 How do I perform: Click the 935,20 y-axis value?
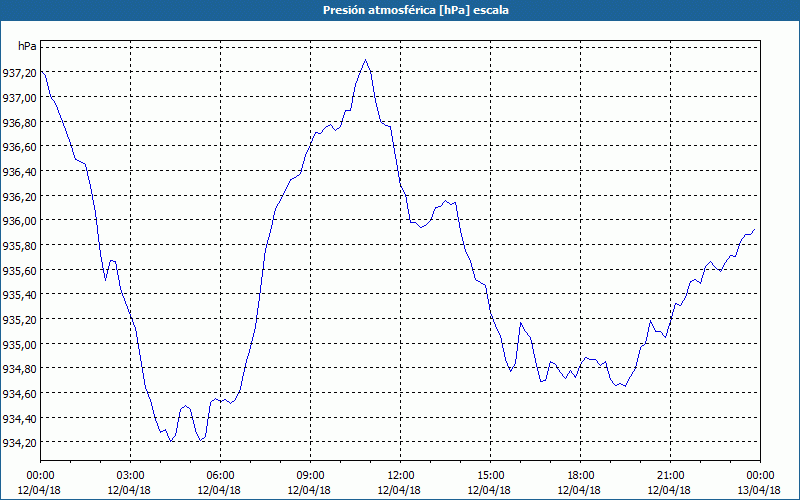pyautogui.click(x=19, y=320)
